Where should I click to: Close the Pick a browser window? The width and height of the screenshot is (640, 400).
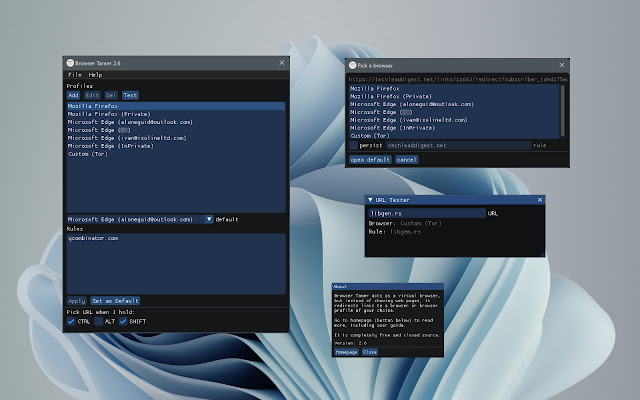coord(562,65)
